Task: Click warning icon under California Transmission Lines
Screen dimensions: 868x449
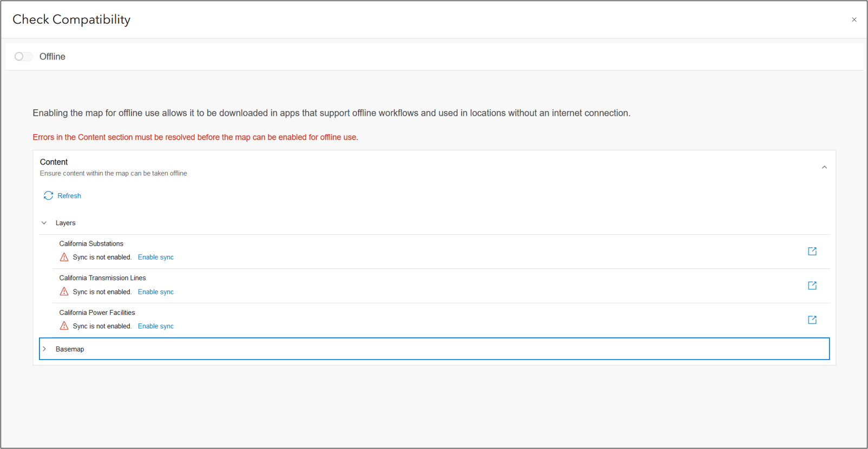Action: pyautogui.click(x=64, y=292)
